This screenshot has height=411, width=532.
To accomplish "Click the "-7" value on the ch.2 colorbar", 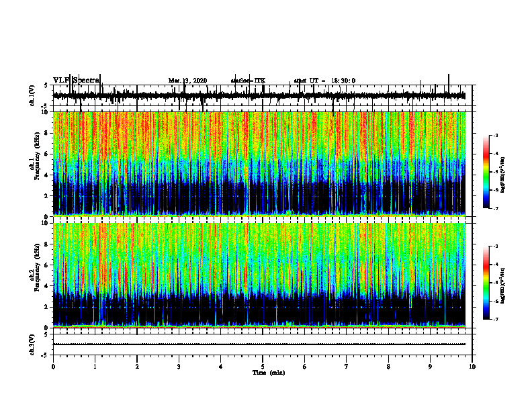I will click(x=496, y=319).
